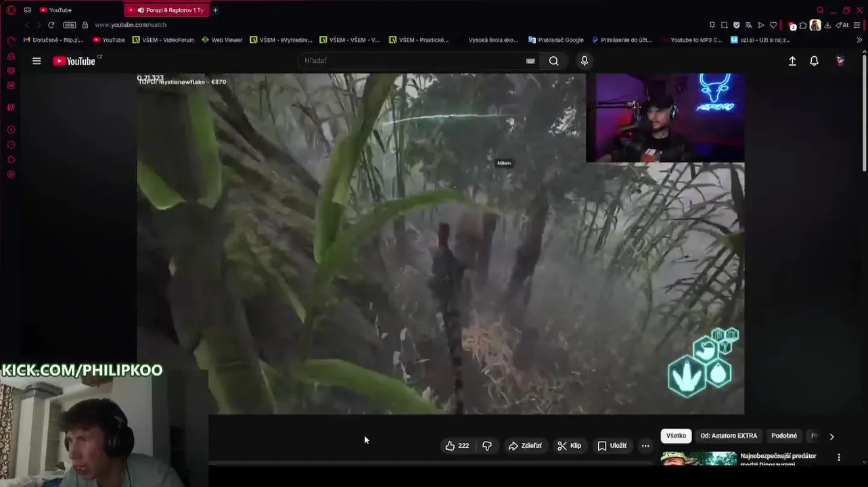Select the Podobné filter chip
The width and height of the screenshot is (868, 487).
pos(784,436)
